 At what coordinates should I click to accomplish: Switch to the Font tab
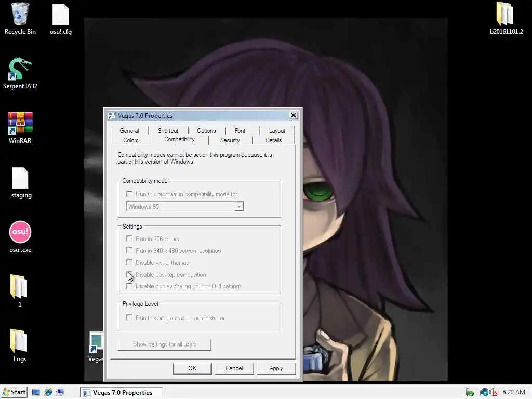240,131
